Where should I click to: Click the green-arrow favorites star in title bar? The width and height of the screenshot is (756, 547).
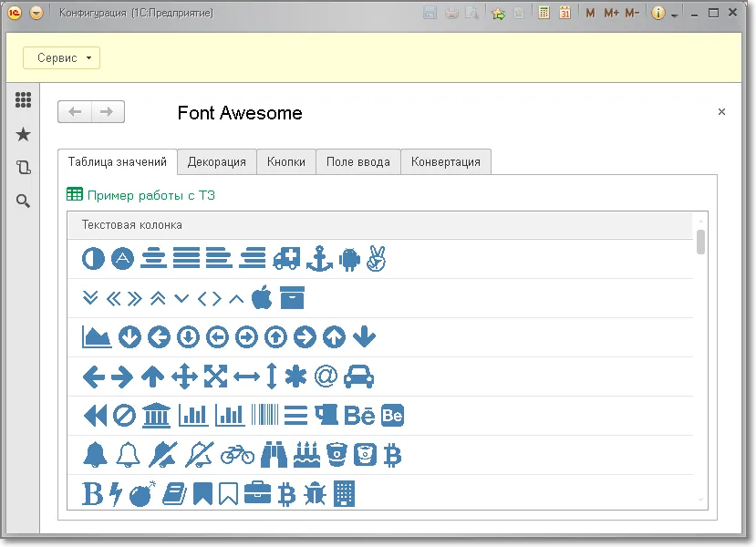pyautogui.click(x=498, y=14)
